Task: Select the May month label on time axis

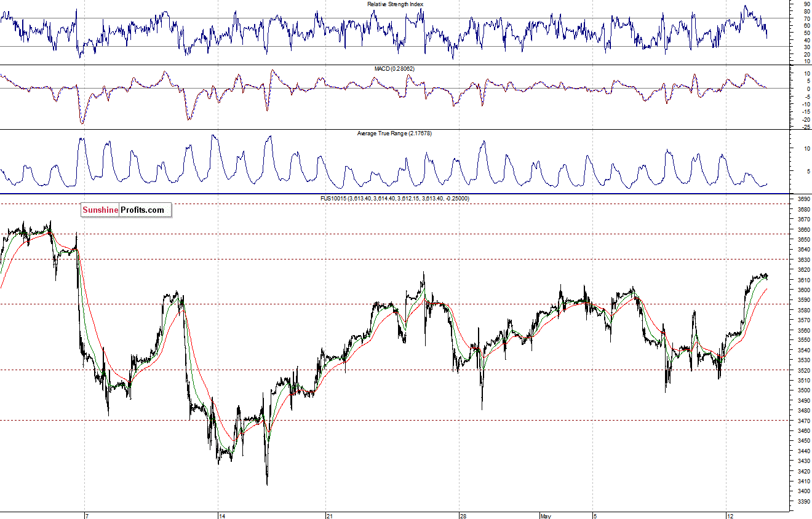Action: [x=546, y=515]
